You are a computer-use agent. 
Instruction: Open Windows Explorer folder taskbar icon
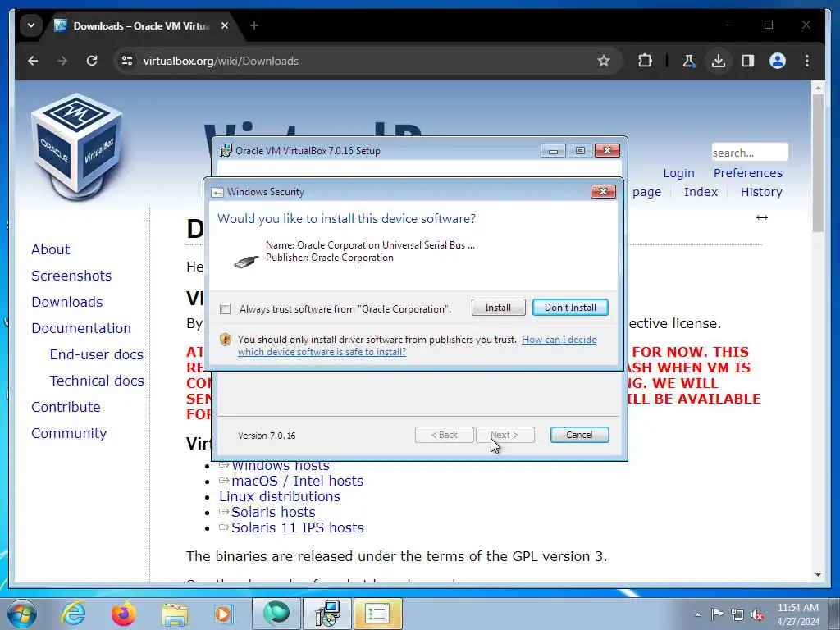pyautogui.click(x=175, y=614)
